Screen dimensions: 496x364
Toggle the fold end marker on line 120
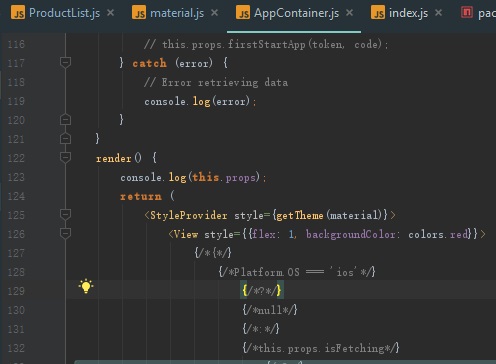click(x=65, y=119)
